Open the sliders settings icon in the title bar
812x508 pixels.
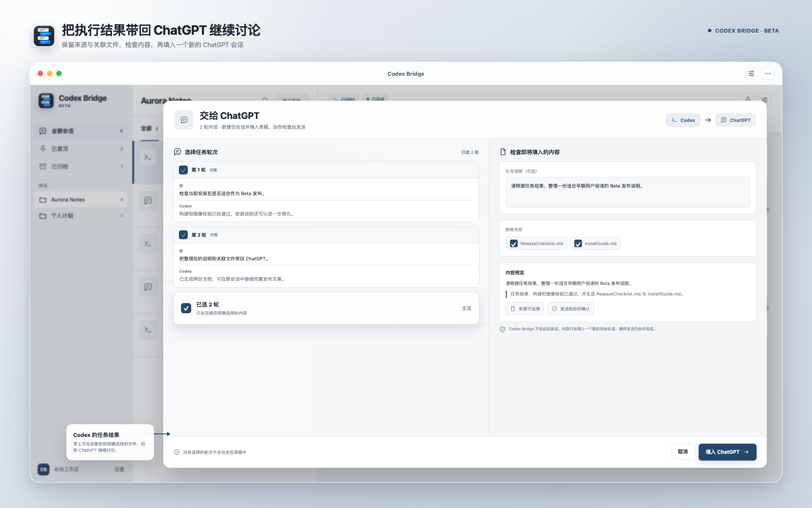(x=751, y=73)
